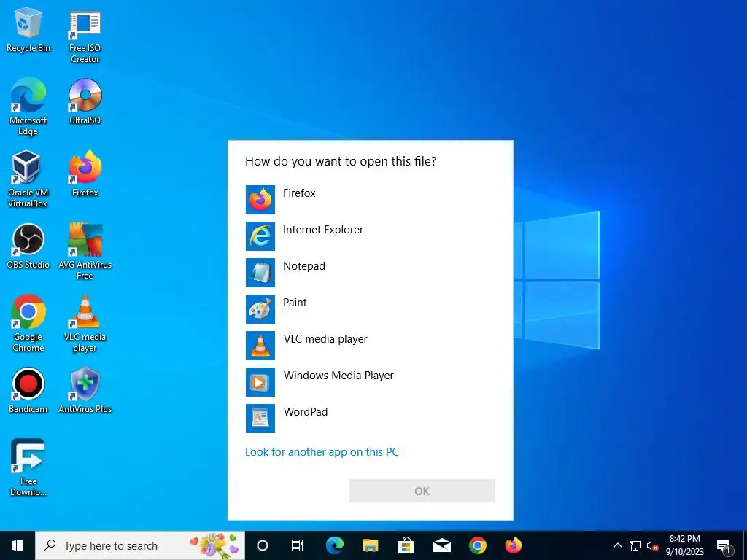The width and height of the screenshot is (747, 560).
Task: Pick the WordPad icon in the app list
Action: pos(260,418)
